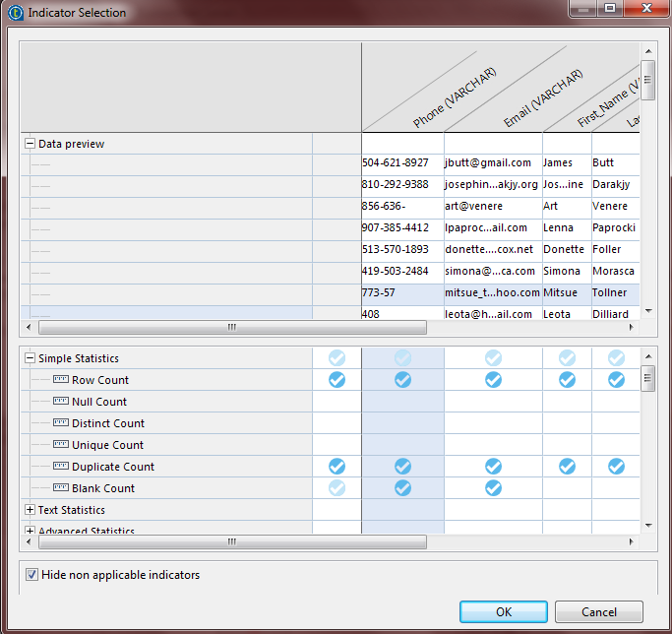
Task: Click the Row Count indicator icon
Action: (x=61, y=380)
